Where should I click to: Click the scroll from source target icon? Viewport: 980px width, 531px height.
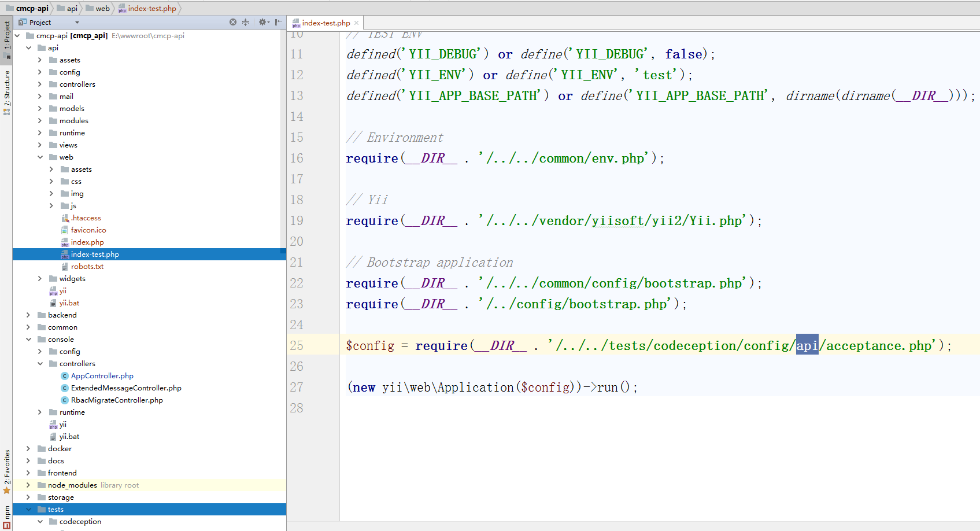click(x=233, y=22)
